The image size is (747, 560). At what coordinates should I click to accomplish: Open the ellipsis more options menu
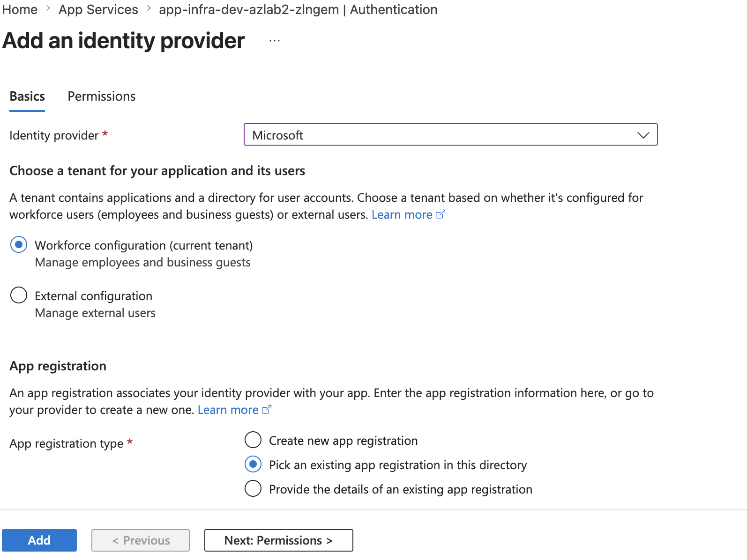click(275, 41)
